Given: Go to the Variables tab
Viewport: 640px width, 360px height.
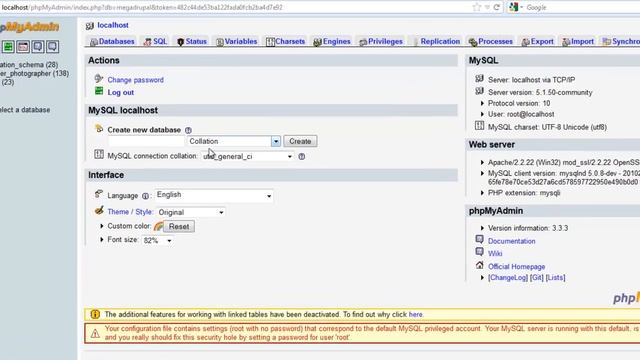Looking at the screenshot, I should coord(236,41).
